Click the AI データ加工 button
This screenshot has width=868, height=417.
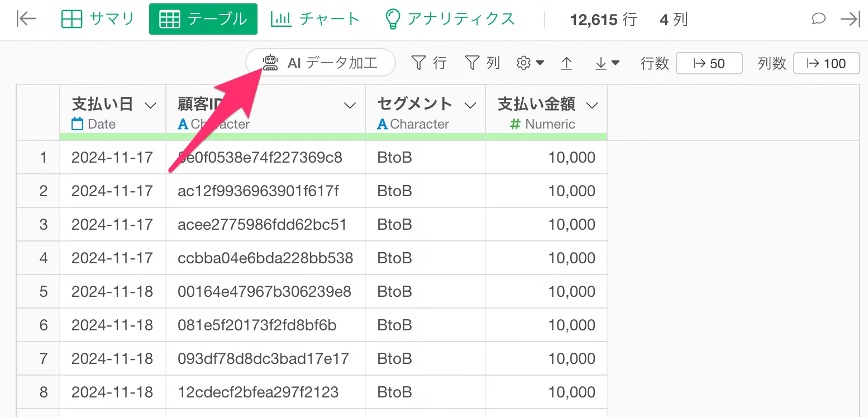point(321,63)
